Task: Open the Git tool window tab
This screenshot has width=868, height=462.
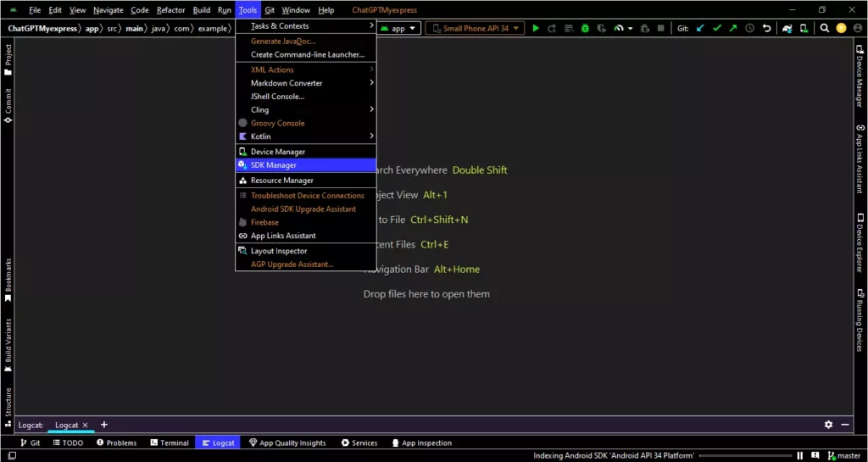Action: (31, 443)
